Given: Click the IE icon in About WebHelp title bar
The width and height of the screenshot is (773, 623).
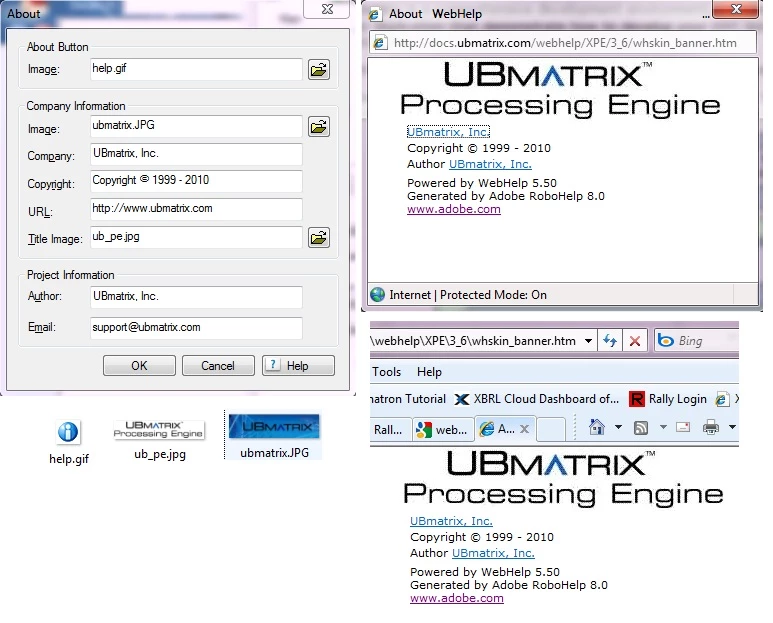Looking at the screenshot, I should tap(375, 14).
